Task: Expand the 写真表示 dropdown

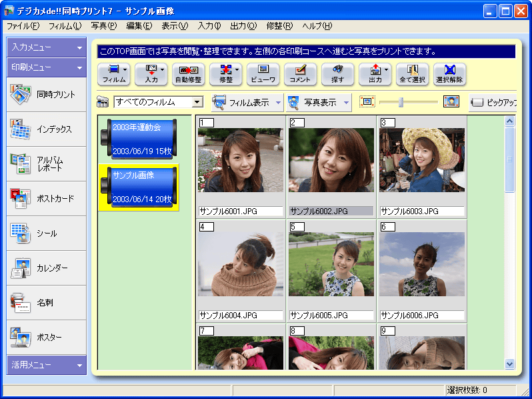Action: point(347,103)
